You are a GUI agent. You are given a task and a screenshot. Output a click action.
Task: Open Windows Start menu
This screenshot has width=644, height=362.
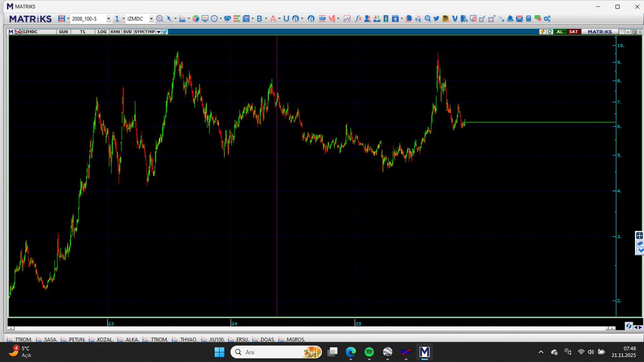pyautogui.click(x=220, y=352)
